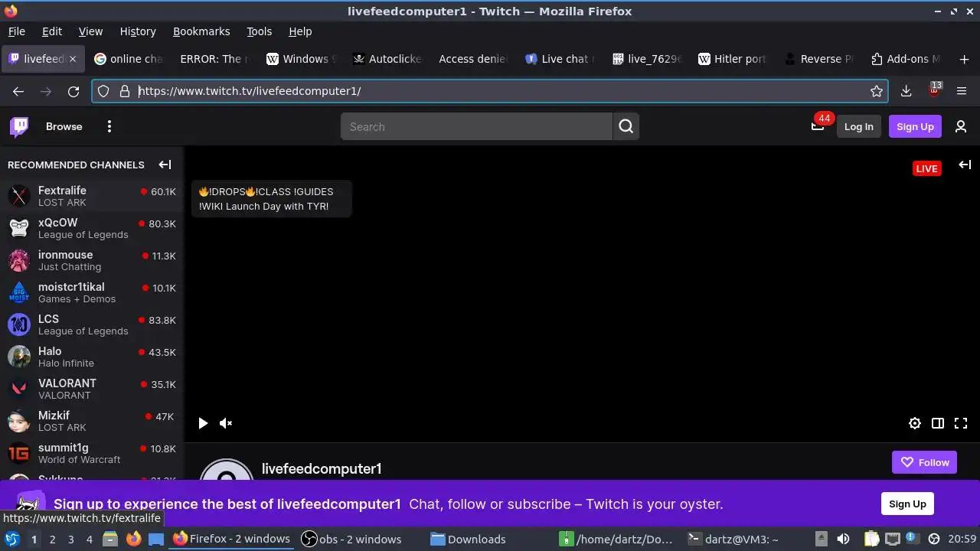Switch to the Autoclicker tab
Image resolution: width=980 pixels, height=551 pixels.
tap(387, 59)
